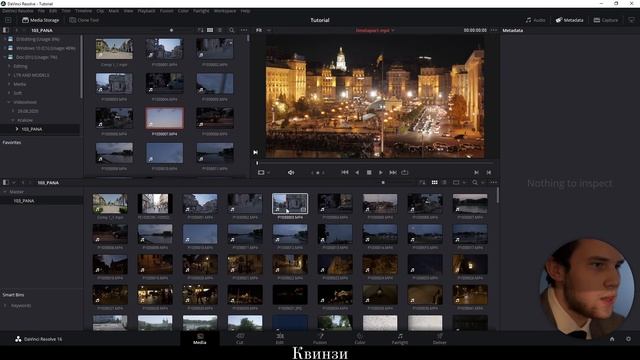Image resolution: width=640 pixels, height=360 pixels.
Task: Switch to the Deliver page
Action: [x=440, y=339]
